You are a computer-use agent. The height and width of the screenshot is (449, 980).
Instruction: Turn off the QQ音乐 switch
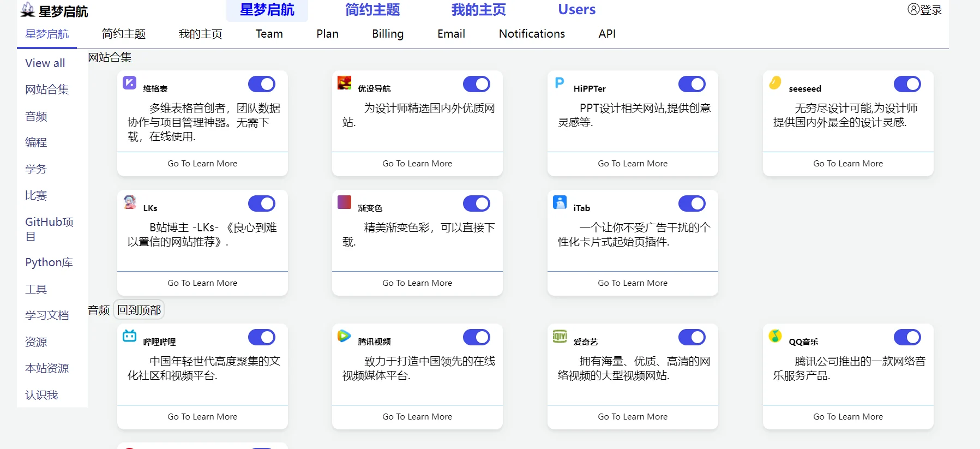tap(907, 337)
